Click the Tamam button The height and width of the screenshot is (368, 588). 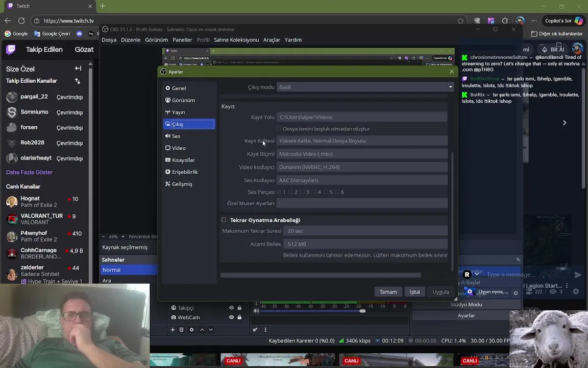tap(388, 292)
